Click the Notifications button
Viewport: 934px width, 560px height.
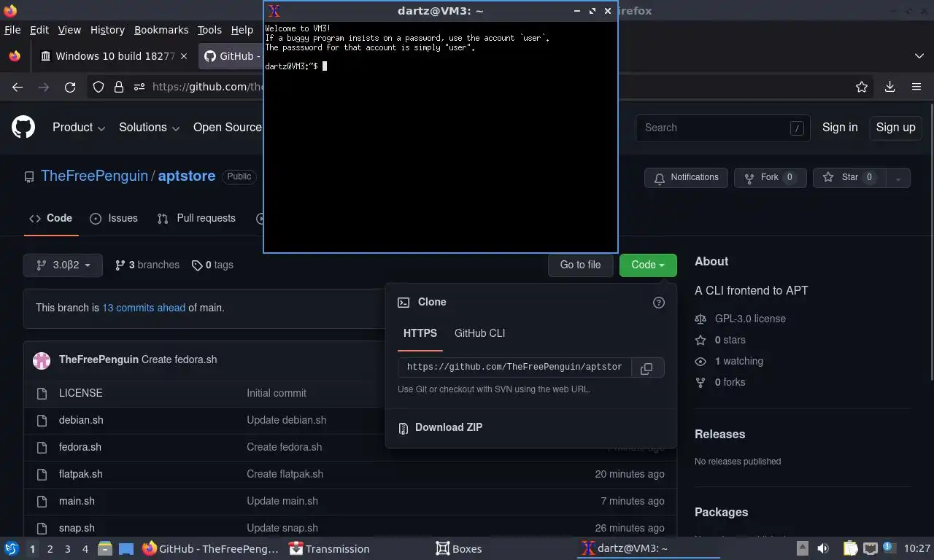tap(686, 178)
